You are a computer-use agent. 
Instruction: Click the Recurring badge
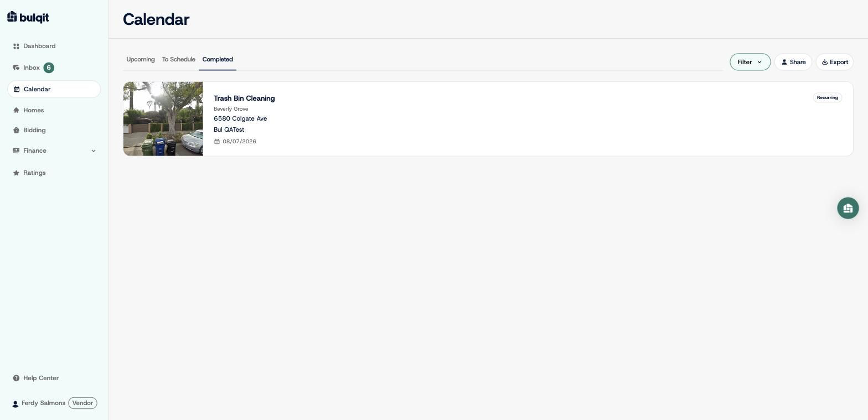(828, 97)
